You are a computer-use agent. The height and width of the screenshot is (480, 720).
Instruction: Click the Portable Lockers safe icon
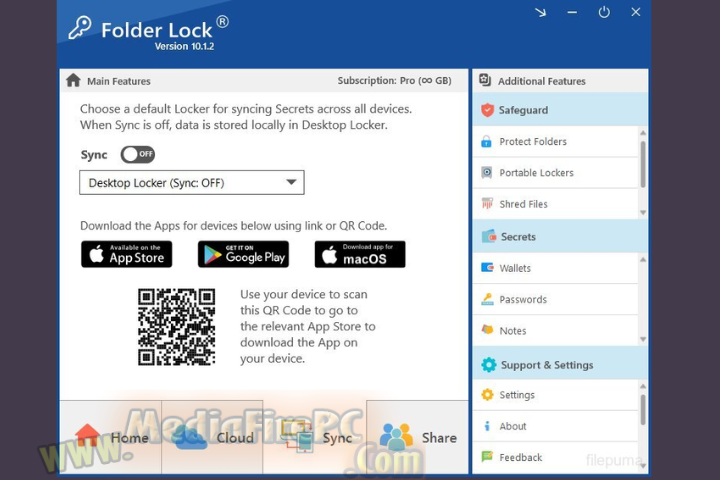[x=486, y=173]
